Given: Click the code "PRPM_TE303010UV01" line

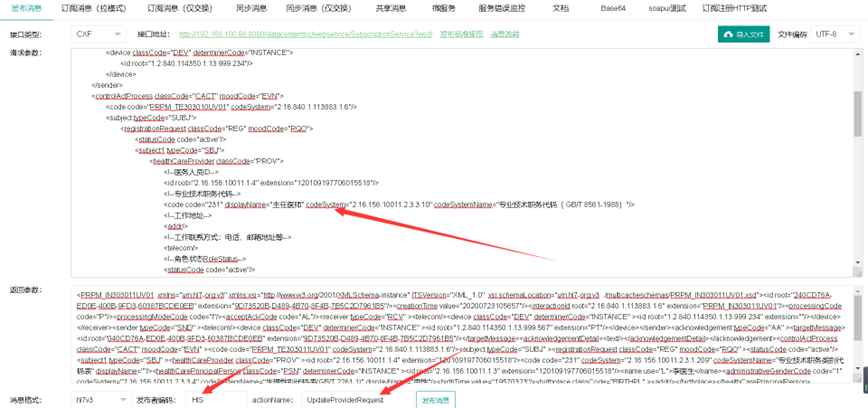Looking at the screenshot, I should (231, 107).
